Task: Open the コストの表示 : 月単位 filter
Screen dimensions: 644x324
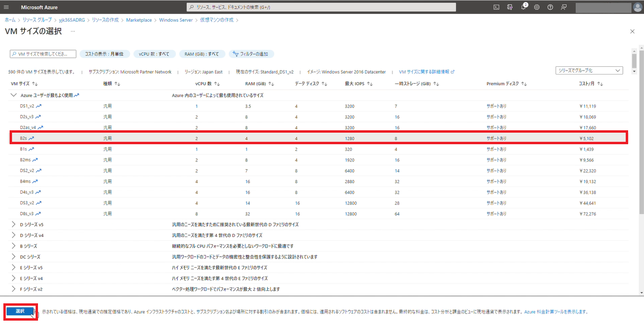Action: pyautogui.click(x=104, y=54)
